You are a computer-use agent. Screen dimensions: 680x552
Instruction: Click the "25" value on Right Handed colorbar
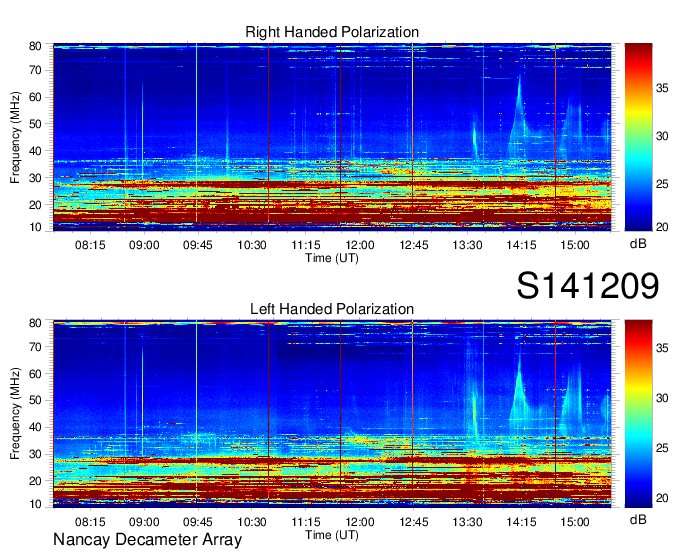coord(662,184)
